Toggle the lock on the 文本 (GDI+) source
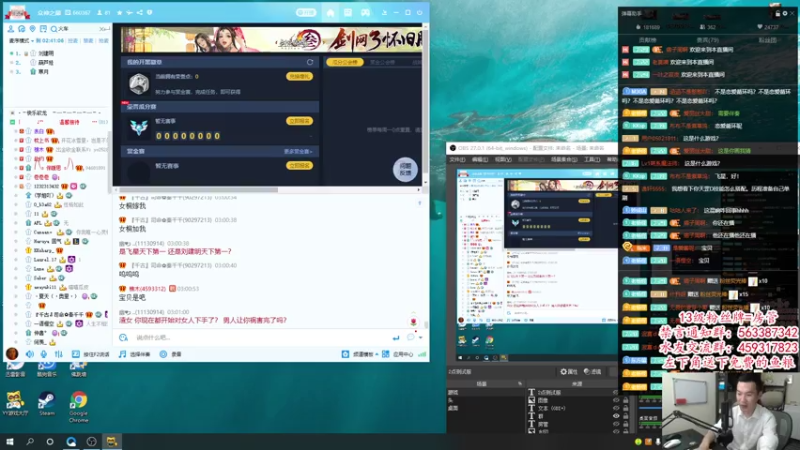The image size is (800, 450). (x=626, y=408)
